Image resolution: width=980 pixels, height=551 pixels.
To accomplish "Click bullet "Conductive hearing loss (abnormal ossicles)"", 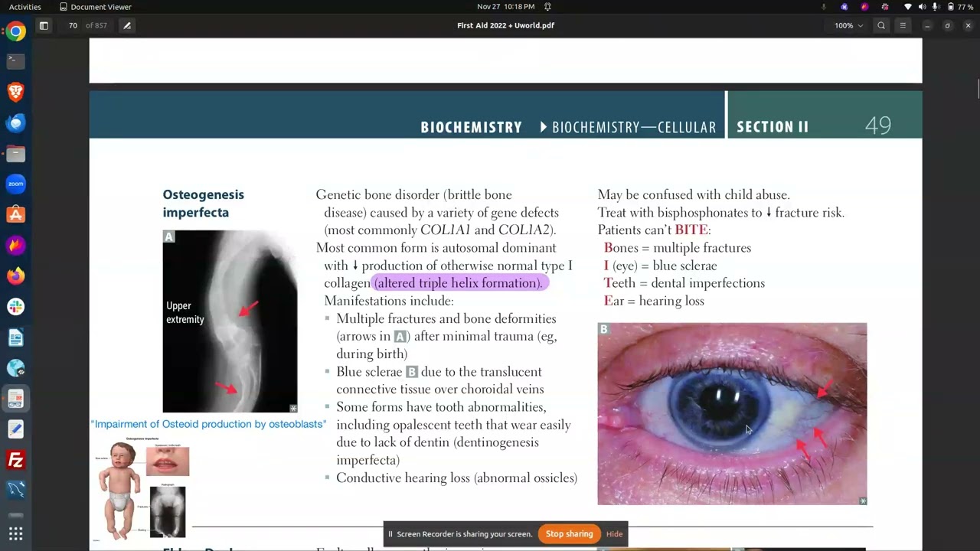I will (456, 478).
